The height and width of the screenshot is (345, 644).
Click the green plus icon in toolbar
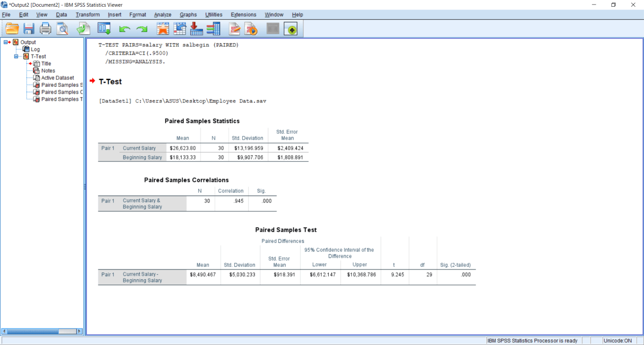click(291, 30)
